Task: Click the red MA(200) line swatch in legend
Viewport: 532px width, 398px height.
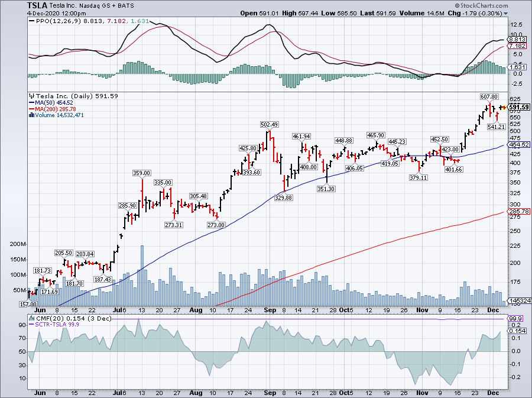Action: 32,109
